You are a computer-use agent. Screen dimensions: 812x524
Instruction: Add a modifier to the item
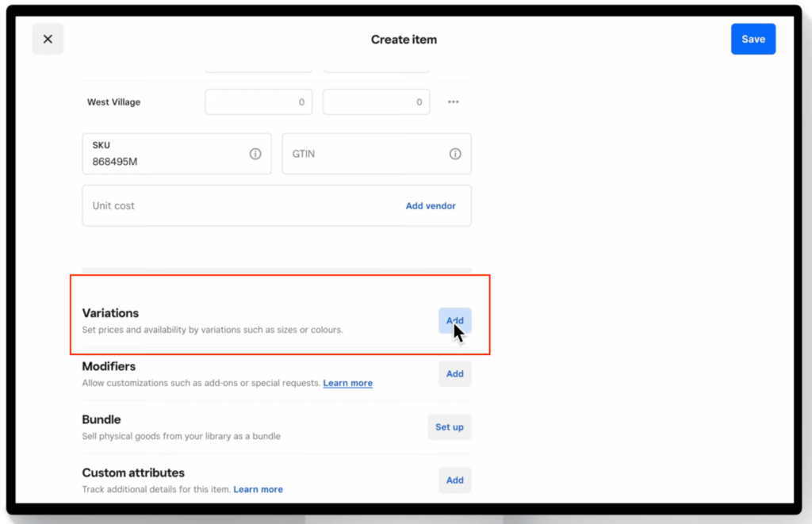click(x=454, y=373)
